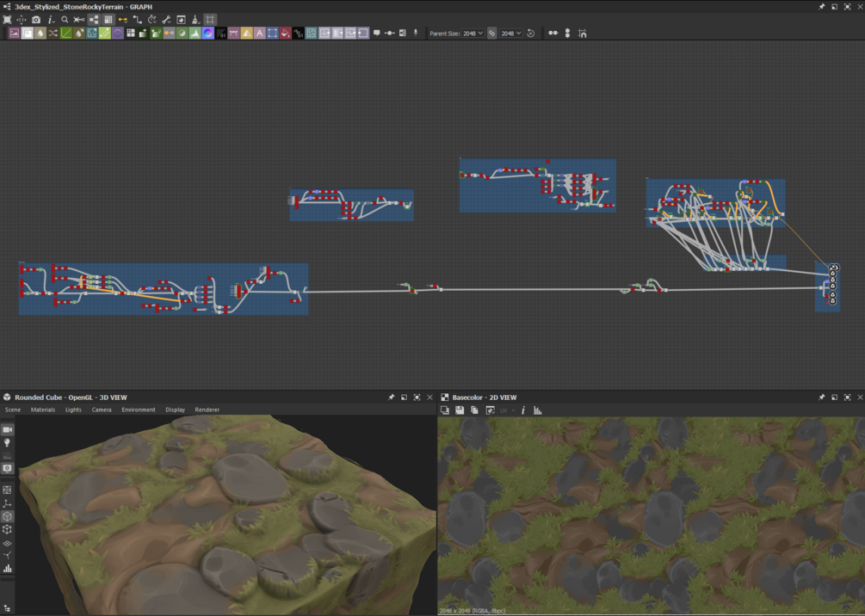Pin the 3D VIEW panel
The height and width of the screenshot is (616, 865).
tap(391, 397)
